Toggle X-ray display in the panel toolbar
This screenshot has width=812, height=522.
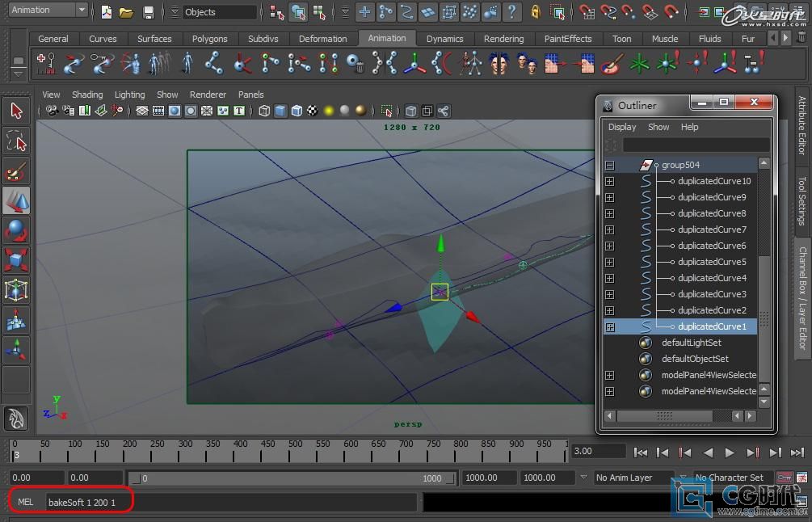(410, 111)
